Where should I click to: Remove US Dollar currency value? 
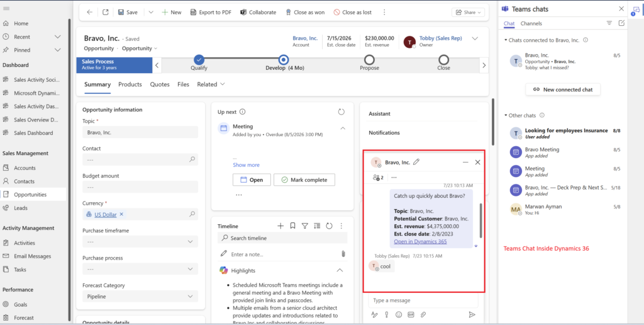click(121, 214)
